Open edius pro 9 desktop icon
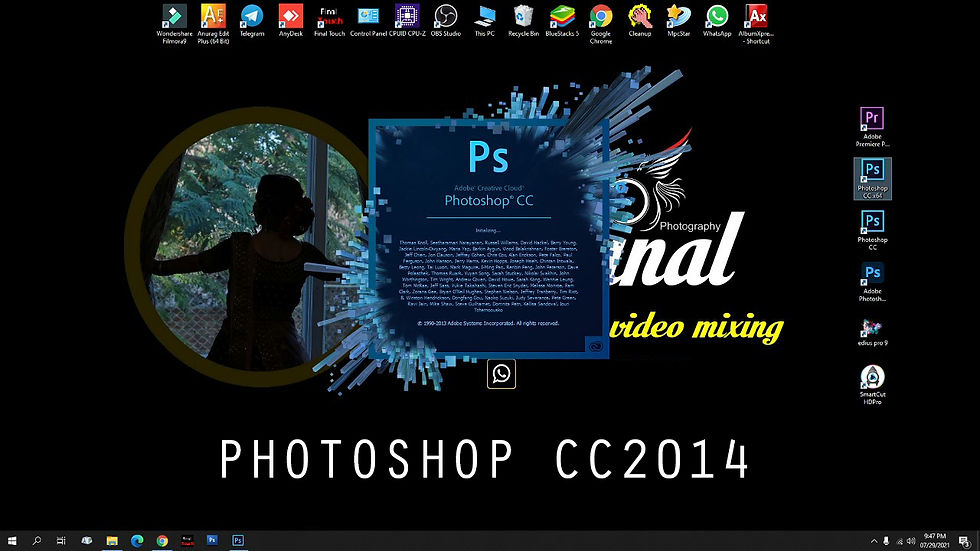This screenshot has width=980, height=551. 872,332
